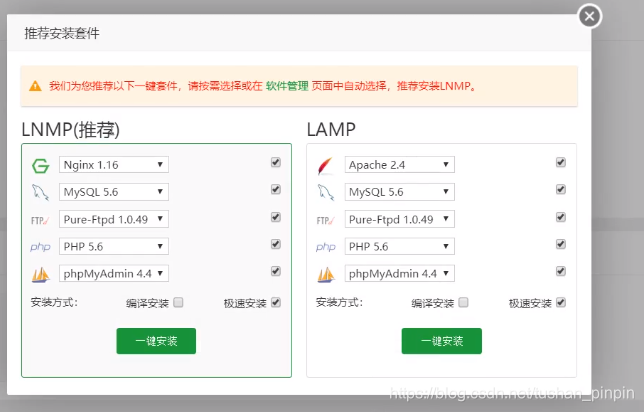Click the Nginx logo icon in LNMP
Viewport: 644px width, 412px height.
coord(41,166)
